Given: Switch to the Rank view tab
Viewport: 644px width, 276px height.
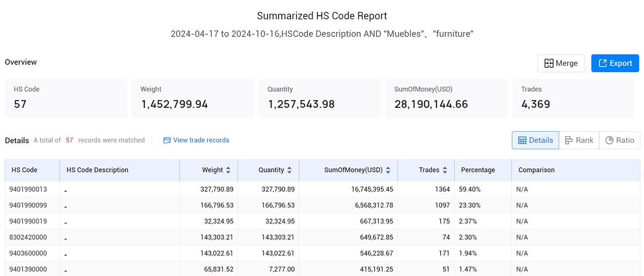Looking at the screenshot, I should pos(579,140).
